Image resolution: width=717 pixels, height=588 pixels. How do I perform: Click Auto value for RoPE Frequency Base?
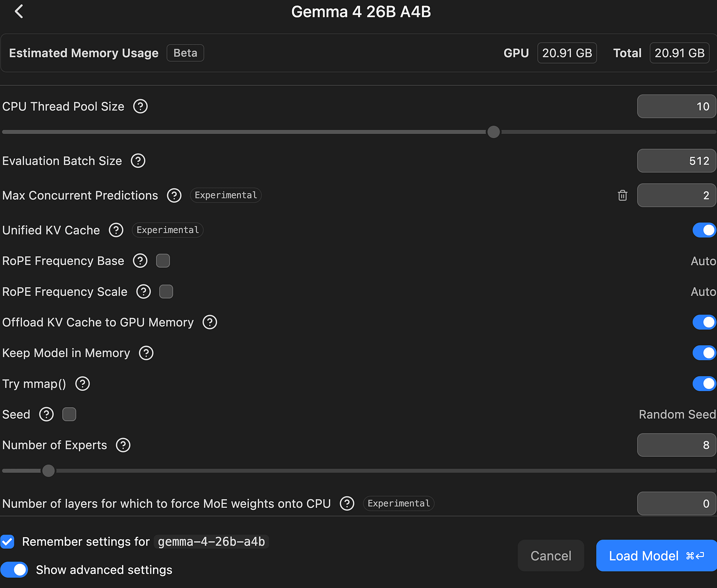(703, 261)
